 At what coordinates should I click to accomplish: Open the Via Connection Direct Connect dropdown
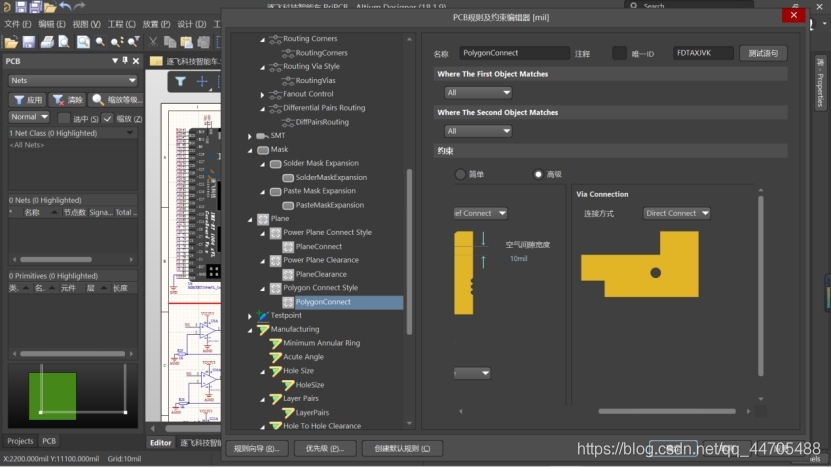(x=676, y=213)
